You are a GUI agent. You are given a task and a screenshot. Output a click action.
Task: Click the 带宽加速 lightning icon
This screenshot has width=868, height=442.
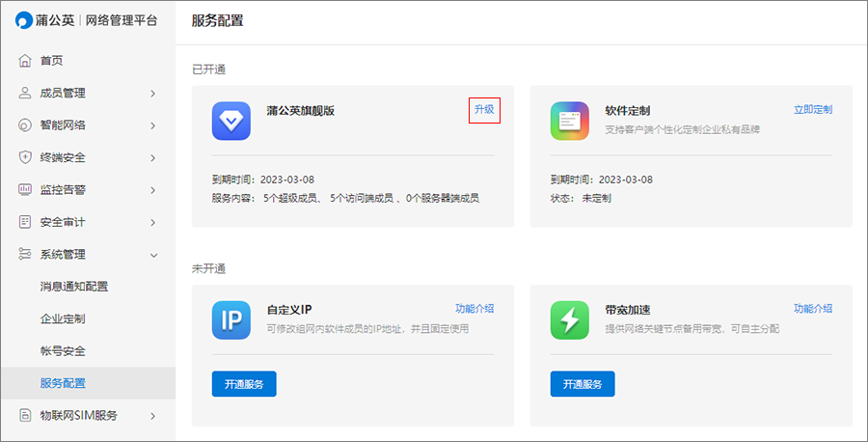click(x=570, y=320)
